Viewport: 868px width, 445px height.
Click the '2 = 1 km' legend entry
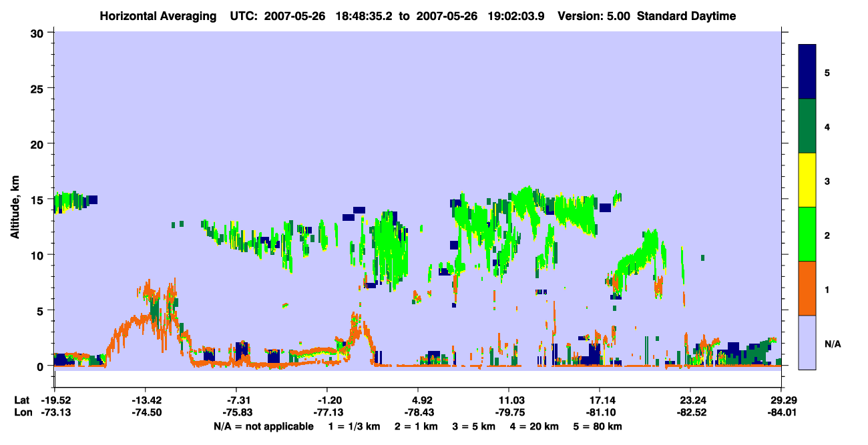417,426
